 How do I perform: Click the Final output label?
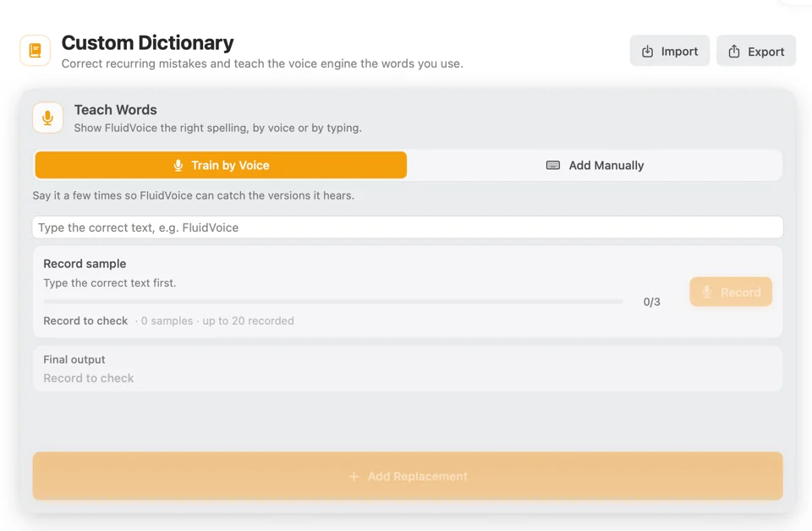click(x=74, y=359)
